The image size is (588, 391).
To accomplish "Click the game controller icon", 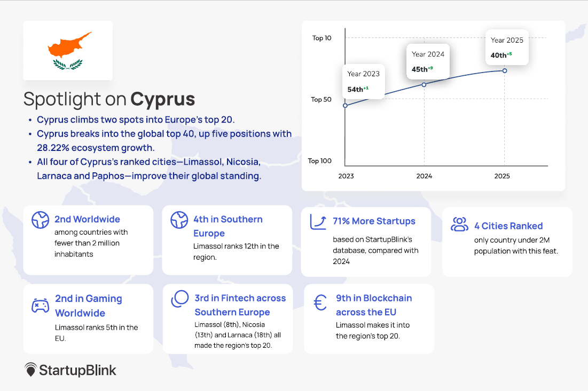I will coord(41,306).
